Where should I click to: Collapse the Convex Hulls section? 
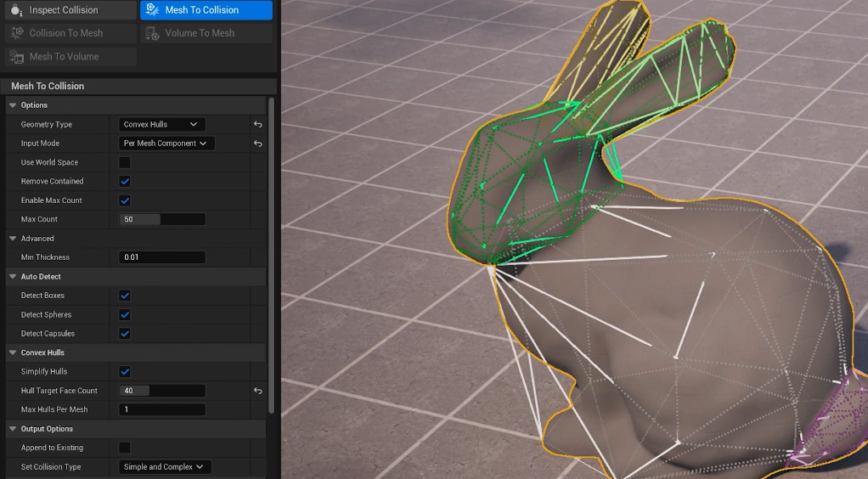pos(13,352)
